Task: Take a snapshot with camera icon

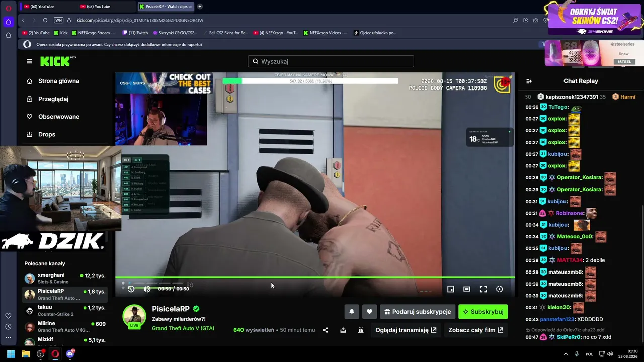Action: point(535,20)
